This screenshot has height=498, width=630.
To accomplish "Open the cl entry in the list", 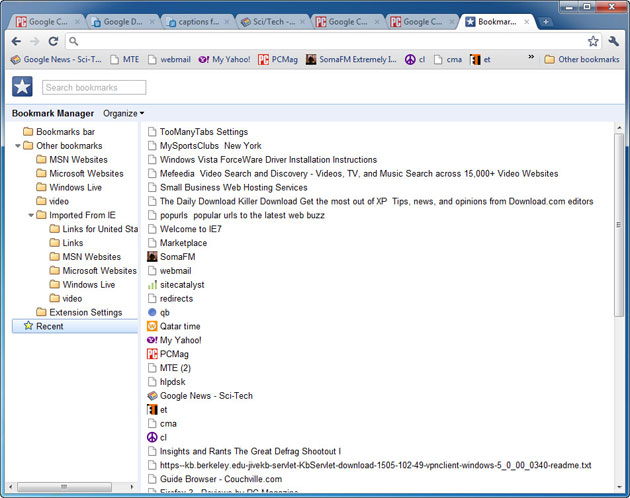I will click(157, 437).
